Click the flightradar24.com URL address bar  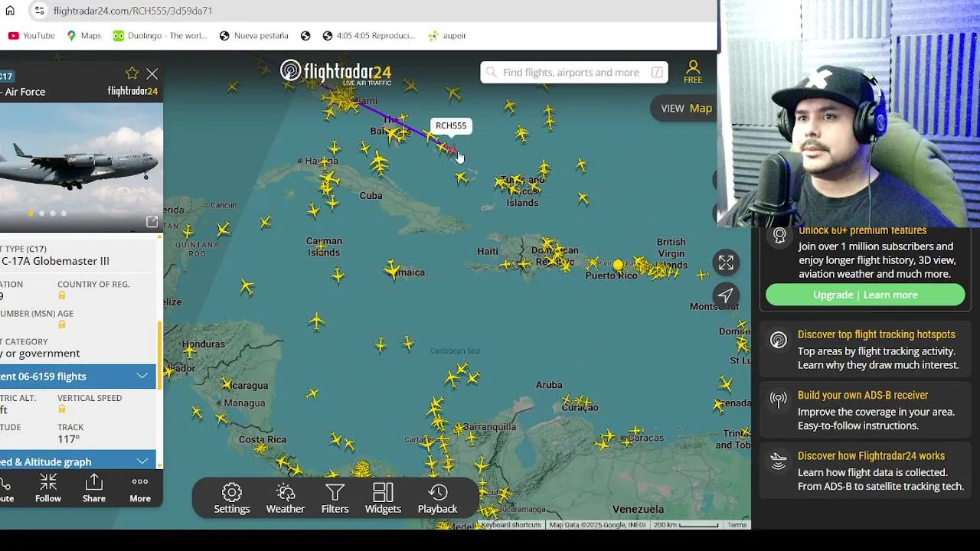click(x=133, y=11)
